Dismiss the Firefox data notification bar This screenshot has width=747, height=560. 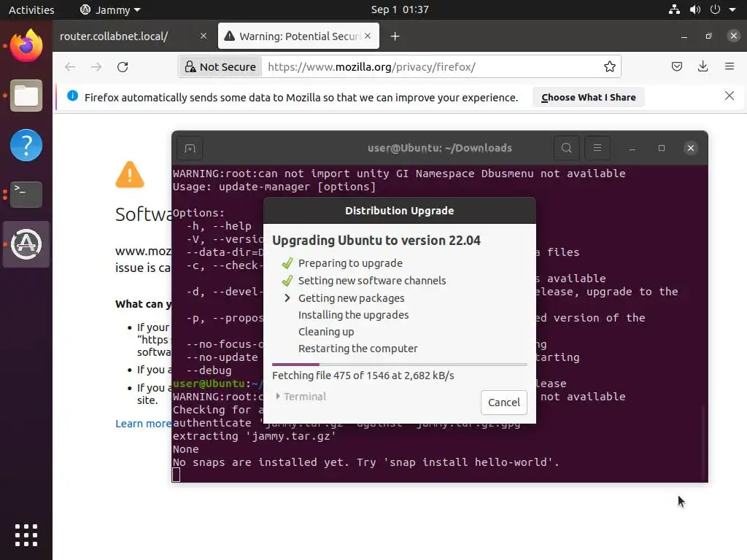[x=729, y=96]
